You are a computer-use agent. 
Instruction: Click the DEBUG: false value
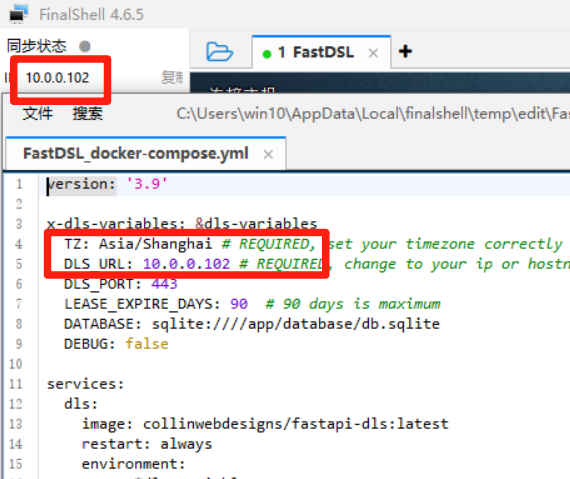tap(147, 344)
